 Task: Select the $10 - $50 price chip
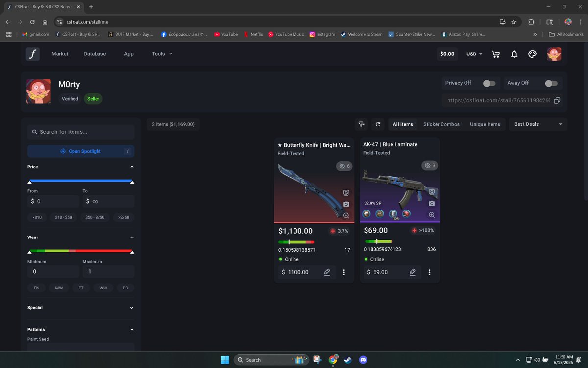click(64, 217)
